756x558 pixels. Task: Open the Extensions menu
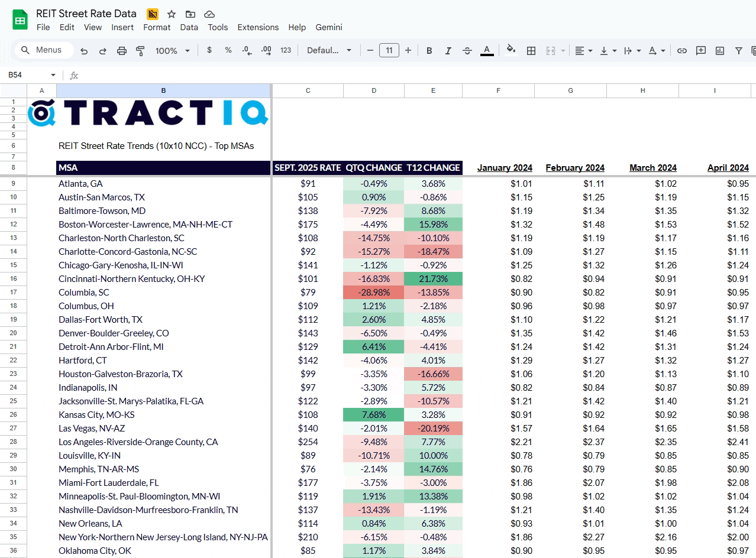coord(258,27)
